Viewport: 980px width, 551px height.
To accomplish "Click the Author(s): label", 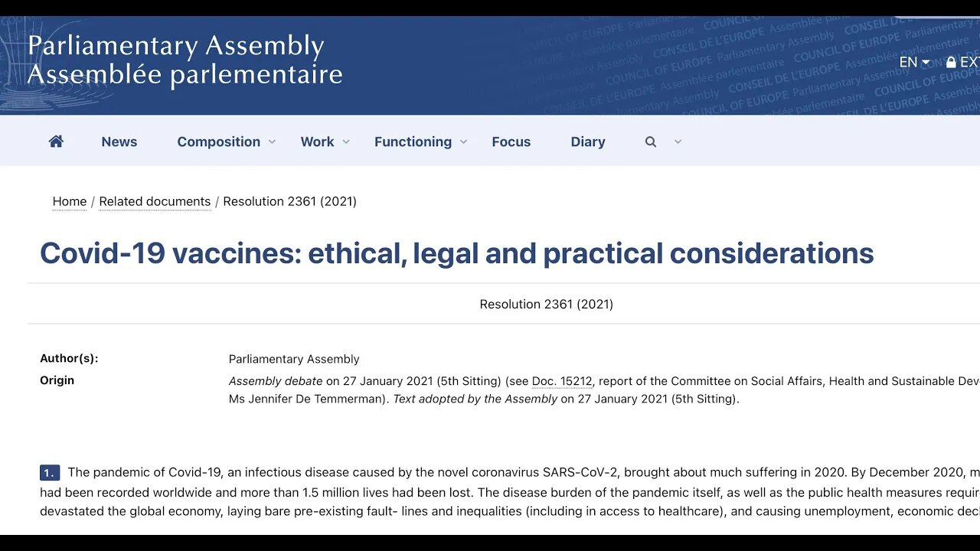I will 69,358.
